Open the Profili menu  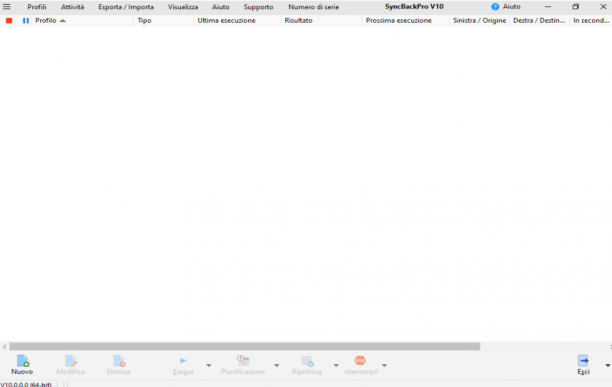[37, 7]
